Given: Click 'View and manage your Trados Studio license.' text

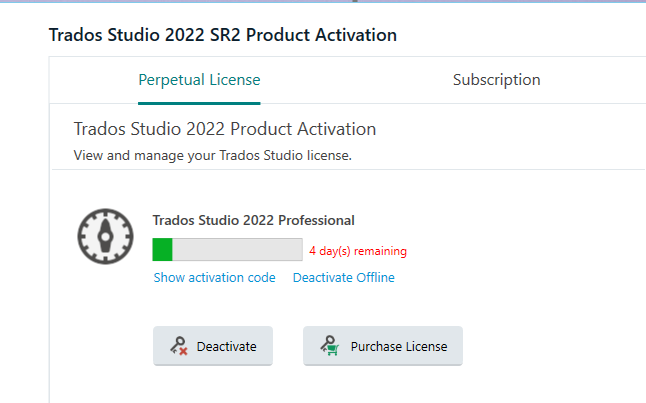Looking at the screenshot, I should click(x=213, y=155).
